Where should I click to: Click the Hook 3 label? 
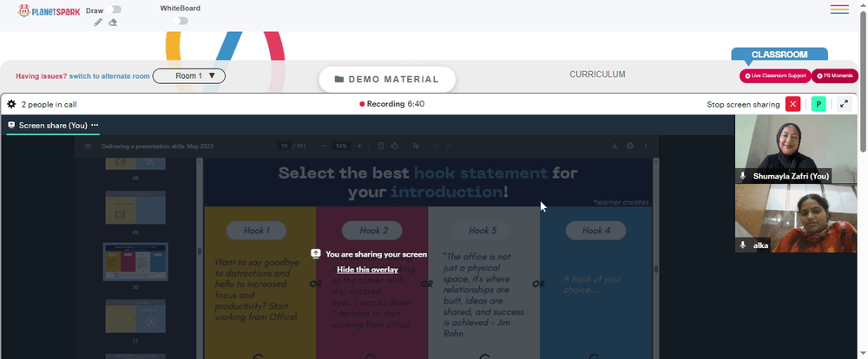(x=483, y=231)
